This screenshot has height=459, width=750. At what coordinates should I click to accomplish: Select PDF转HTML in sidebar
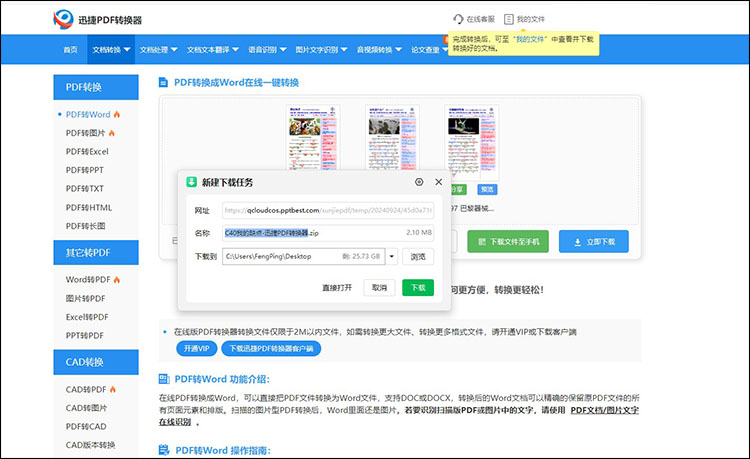pos(89,208)
